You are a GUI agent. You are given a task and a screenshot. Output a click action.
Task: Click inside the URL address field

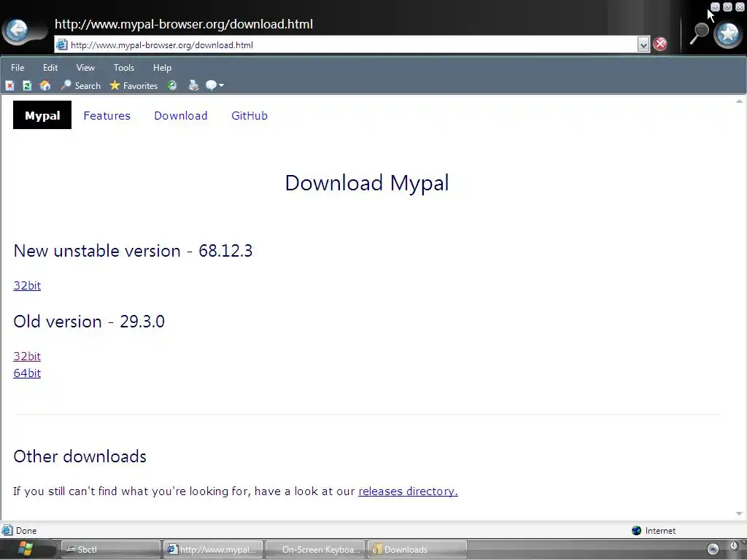click(x=352, y=44)
